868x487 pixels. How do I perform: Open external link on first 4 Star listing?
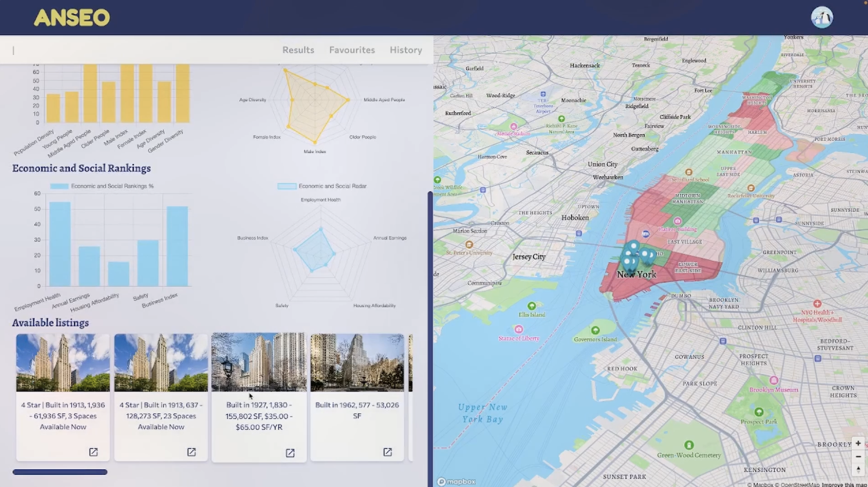coord(93,452)
